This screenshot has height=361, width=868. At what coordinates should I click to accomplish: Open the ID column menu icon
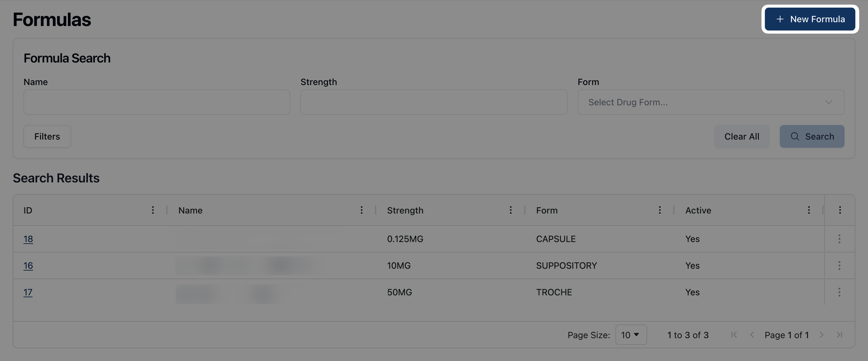pyautogui.click(x=153, y=210)
